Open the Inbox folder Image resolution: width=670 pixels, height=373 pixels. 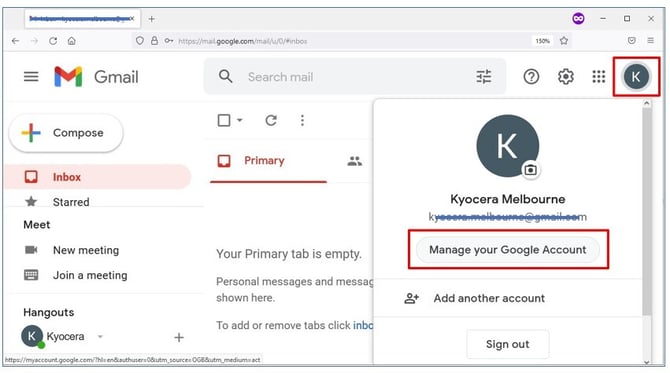[x=97, y=177]
